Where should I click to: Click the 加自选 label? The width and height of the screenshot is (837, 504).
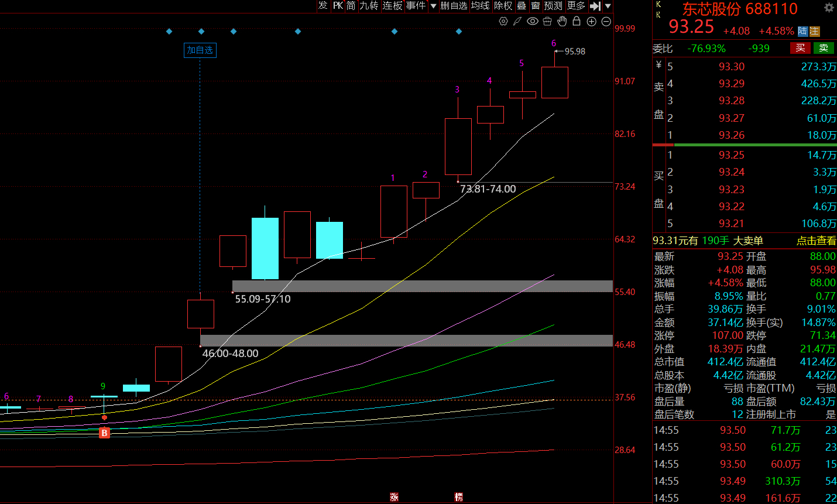[x=200, y=50]
